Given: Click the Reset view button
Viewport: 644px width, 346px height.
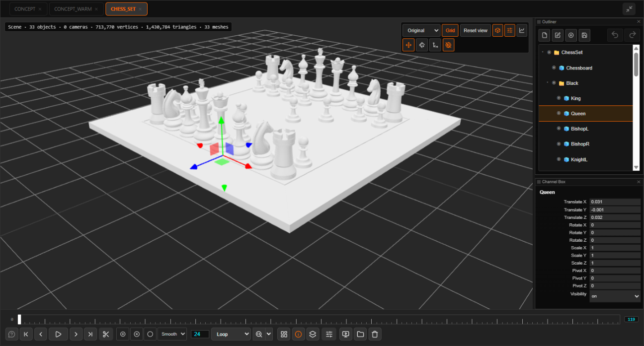Looking at the screenshot, I should tap(476, 30).
